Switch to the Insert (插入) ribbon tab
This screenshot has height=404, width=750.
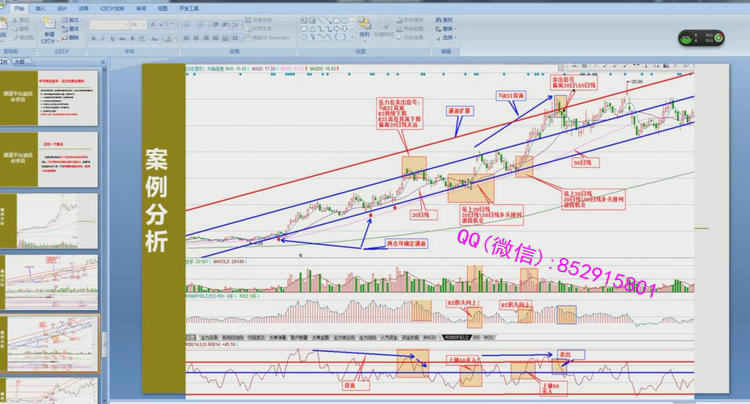pos(40,6)
